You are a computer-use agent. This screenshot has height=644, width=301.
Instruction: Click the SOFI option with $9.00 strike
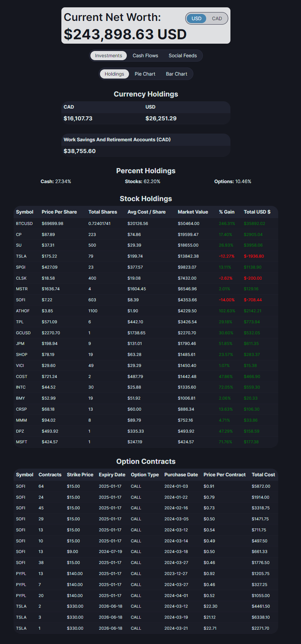click(x=146, y=552)
